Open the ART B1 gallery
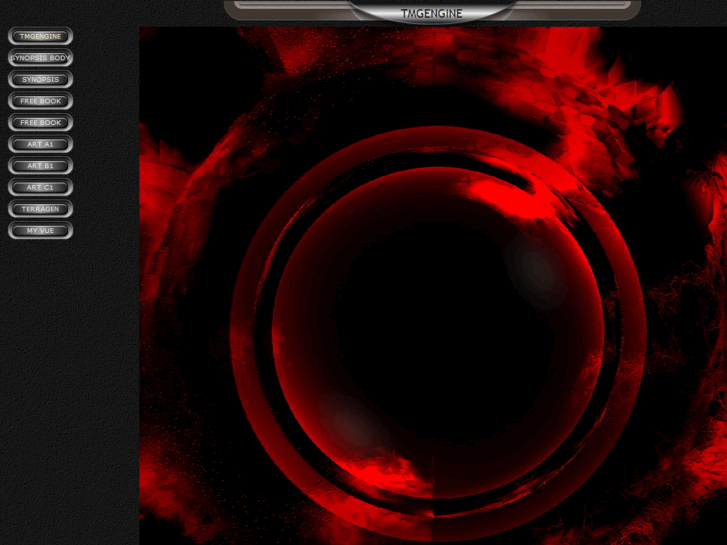 [x=40, y=166]
